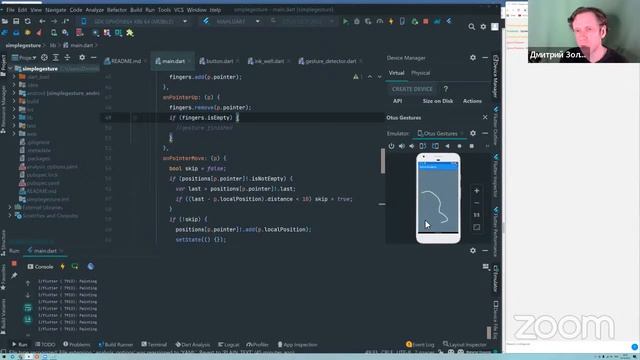Open the search everywhere magnifier
Image resolution: width=640 pixels, height=360 pixels.
pyautogui.click(x=471, y=27)
